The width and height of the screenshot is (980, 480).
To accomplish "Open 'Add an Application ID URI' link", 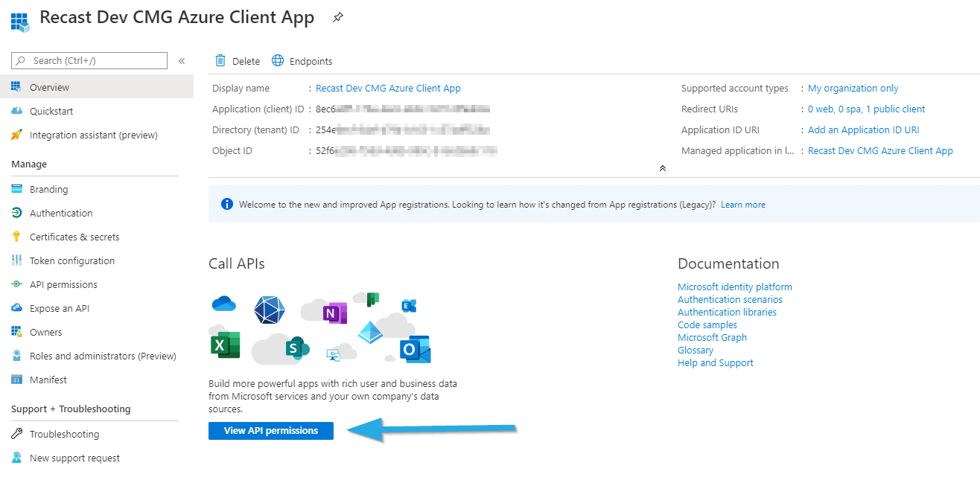I will (x=863, y=129).
